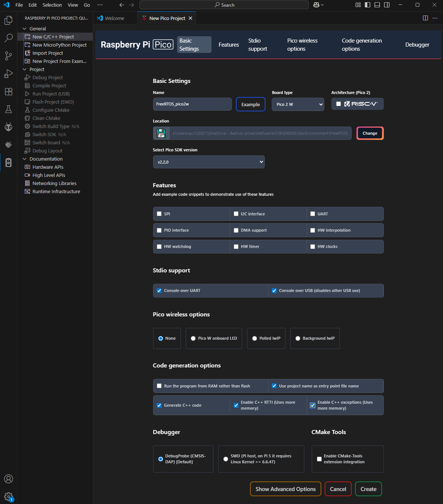The image size is (443, 504).
Task: Check the I2C interface feature
Action: click(236, 214)
